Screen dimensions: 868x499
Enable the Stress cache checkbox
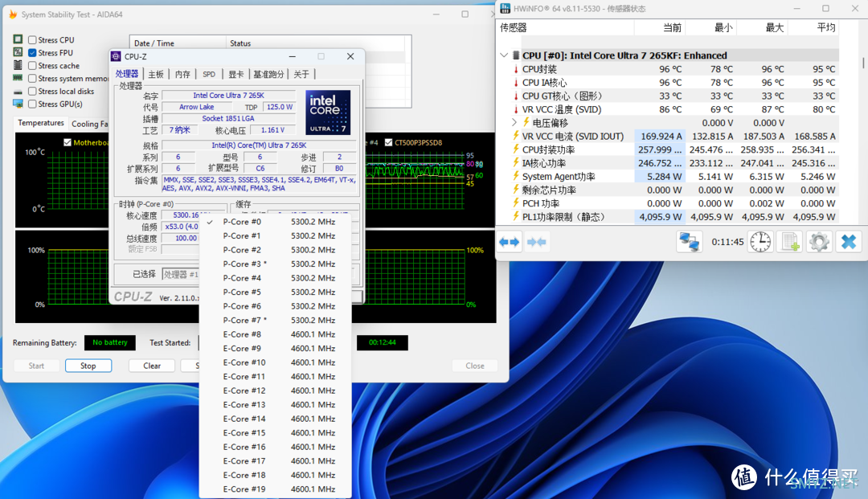pyautogui.click(x=33, y=65)
